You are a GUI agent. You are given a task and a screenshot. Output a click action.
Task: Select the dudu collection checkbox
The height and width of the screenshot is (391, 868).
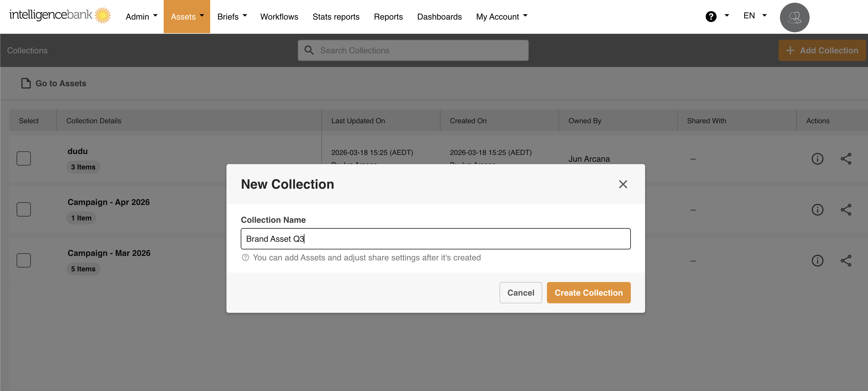(x=24, y=158)
